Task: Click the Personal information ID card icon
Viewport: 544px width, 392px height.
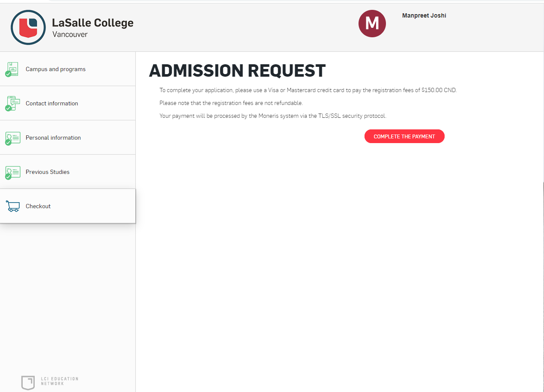Action: (x=13, y=138)
